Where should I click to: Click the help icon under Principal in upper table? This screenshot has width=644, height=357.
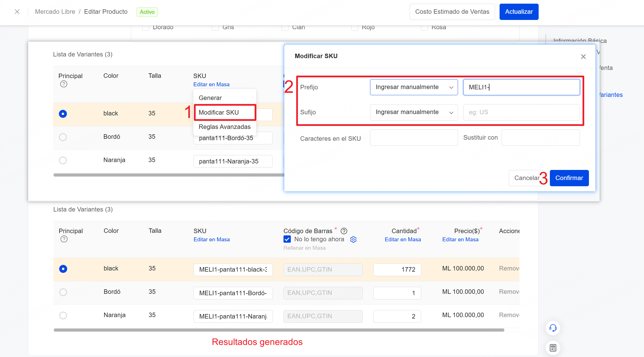pos(64,84)
